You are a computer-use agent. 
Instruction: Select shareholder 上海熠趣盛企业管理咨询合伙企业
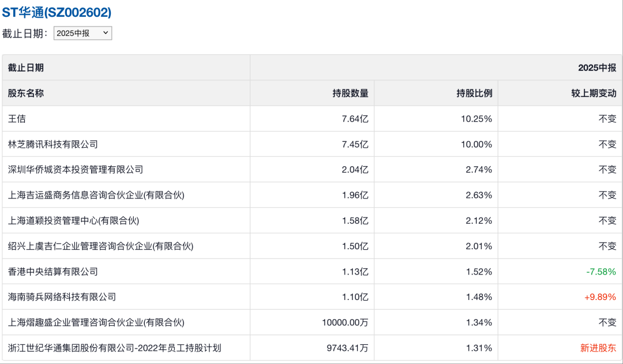[96, 322]
